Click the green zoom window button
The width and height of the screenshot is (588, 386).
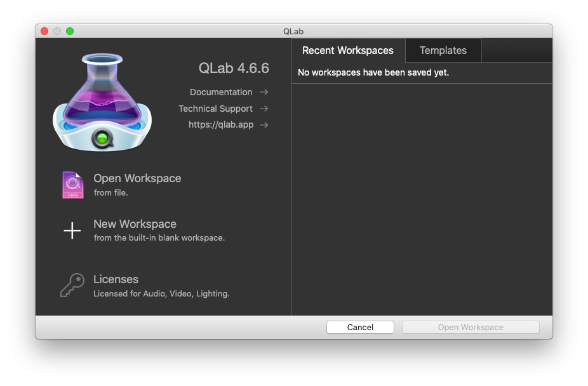click(70, 31)
